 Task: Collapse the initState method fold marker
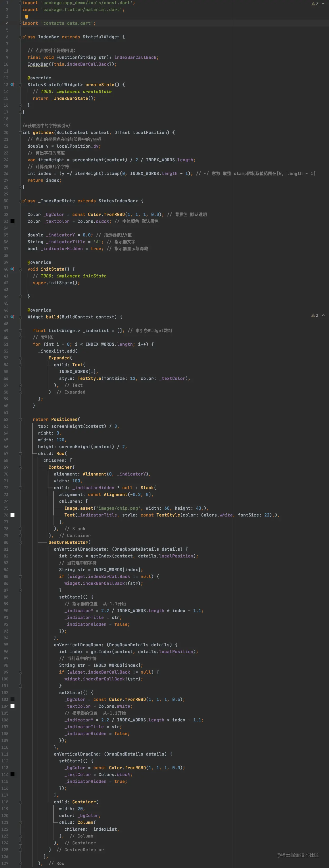tap(20, 269)
